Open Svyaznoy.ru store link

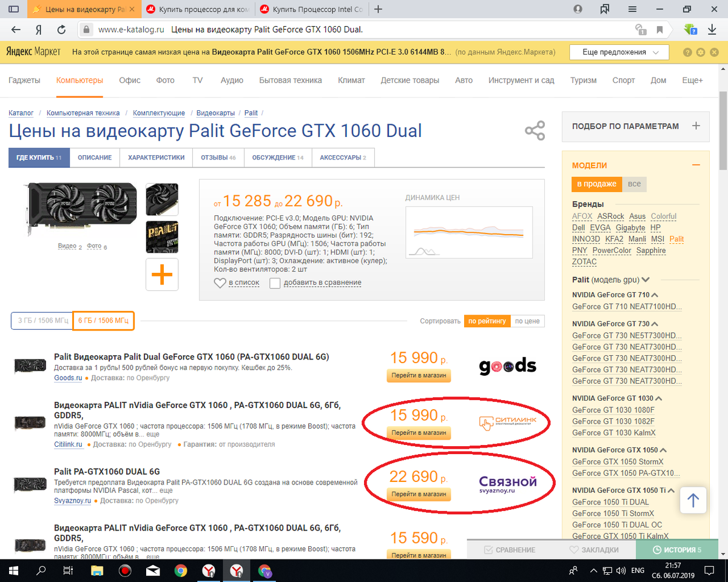click(72, 501)
